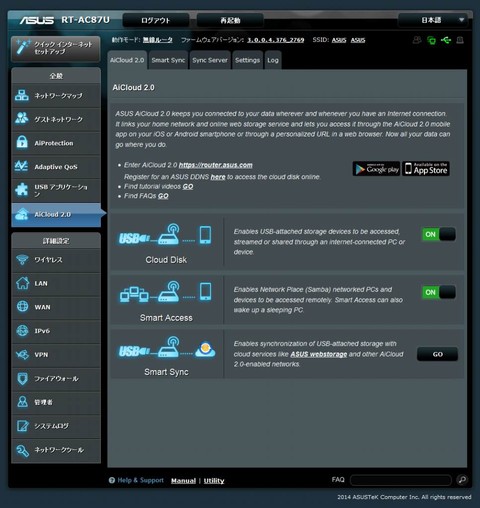Click the ログアウト logout button
The image size is (480, 508).
coord(156,20)
